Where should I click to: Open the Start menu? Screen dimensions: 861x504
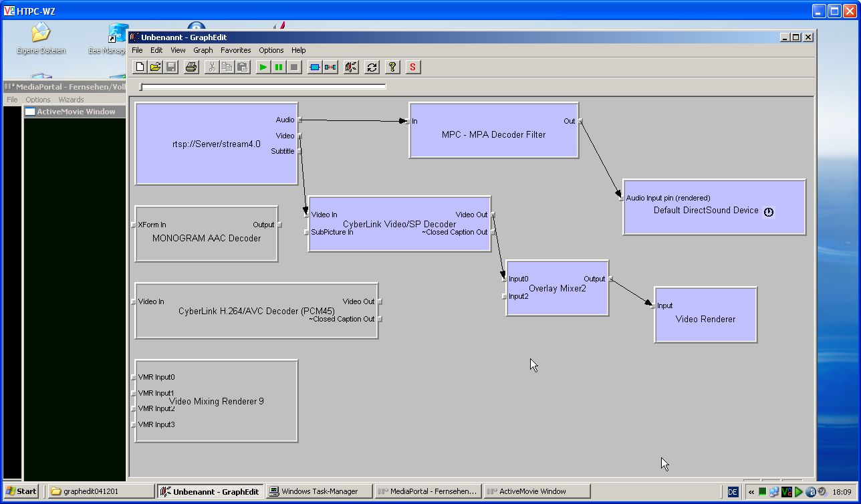pyautogui.click(x=21, y=491)
